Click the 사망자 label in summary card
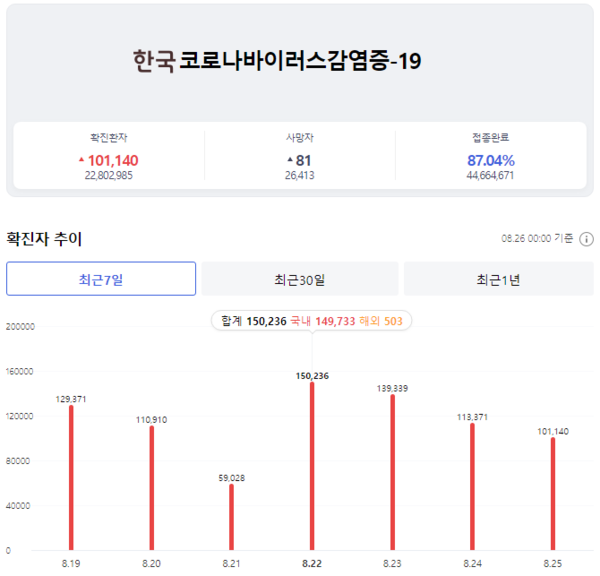This screenshot has height=576, width=600. tap(300, 137)
